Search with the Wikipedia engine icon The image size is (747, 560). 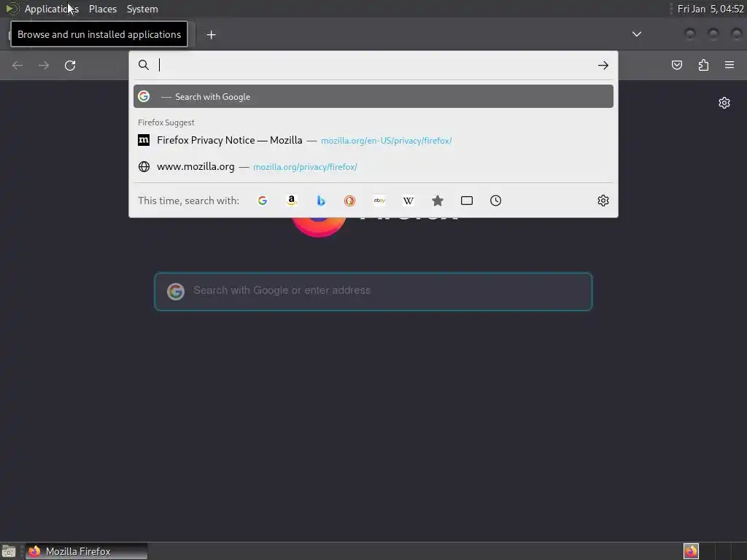pos(409,201)
